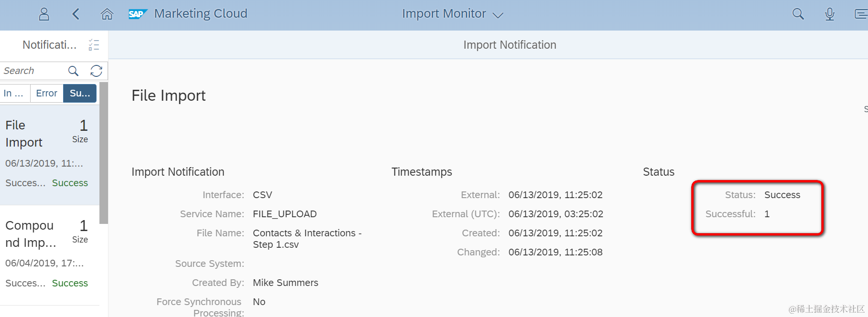This screenshot has width=868, height=317.
Task: Toggle the multi-select list icon
Action: pos(94,45)
